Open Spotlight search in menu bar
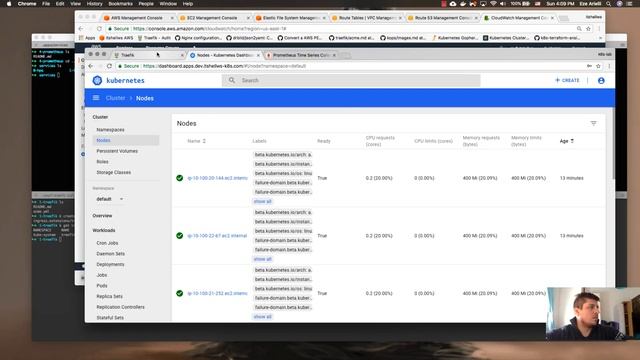 point(609,4)
